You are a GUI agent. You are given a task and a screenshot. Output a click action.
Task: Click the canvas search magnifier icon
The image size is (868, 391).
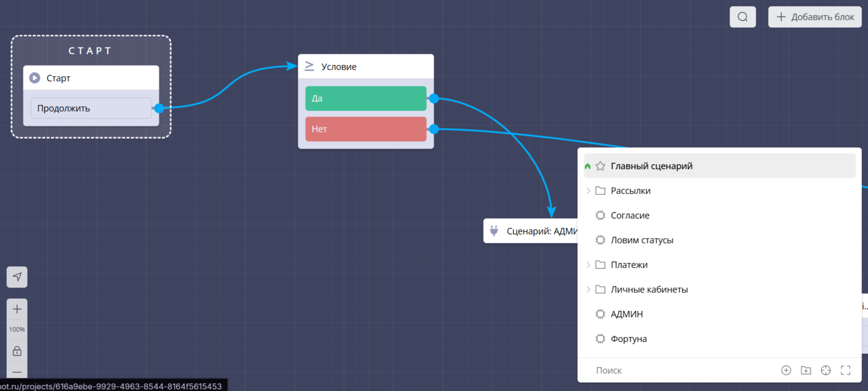[742, 17]
